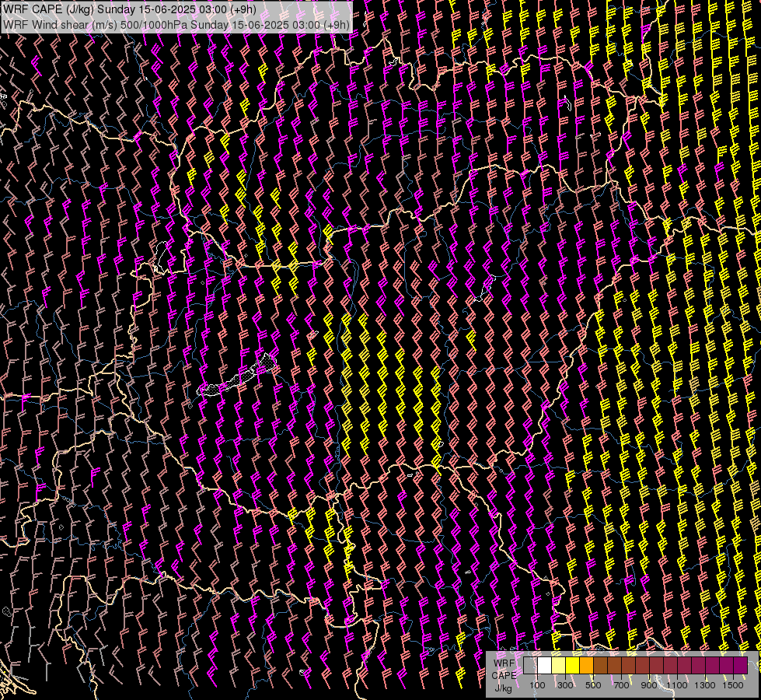Click the 900 legend value
Image resolution: width=761 pixels, height=700 pixels.
pos(649,685)
